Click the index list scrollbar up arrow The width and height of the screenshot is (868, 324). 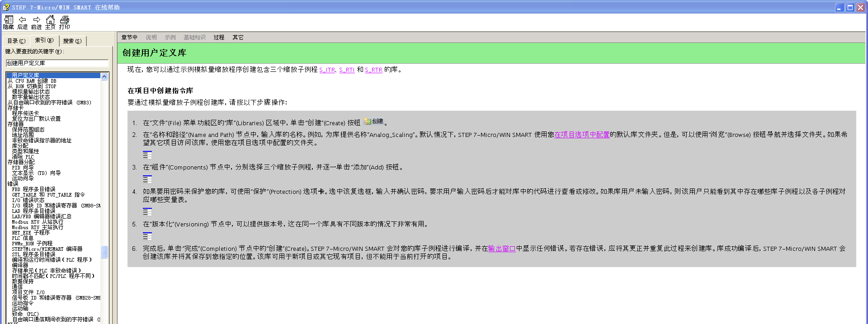(x=104, y=77)
